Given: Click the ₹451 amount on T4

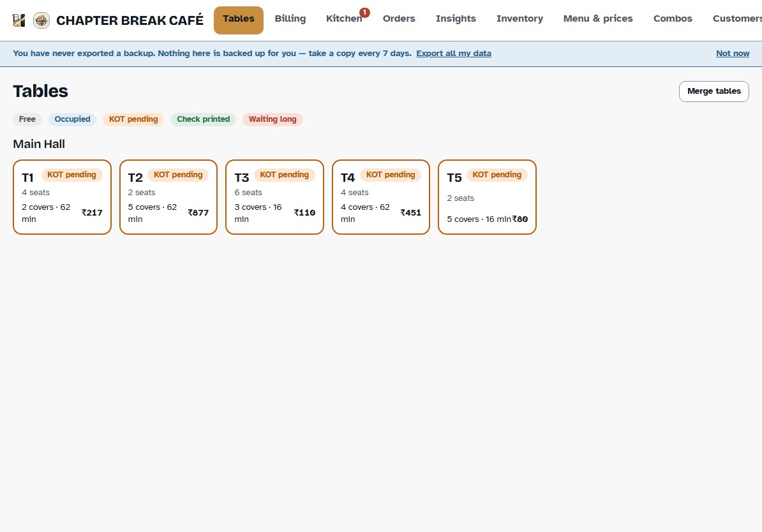Looking at the screenshot, I should [410, 213].
